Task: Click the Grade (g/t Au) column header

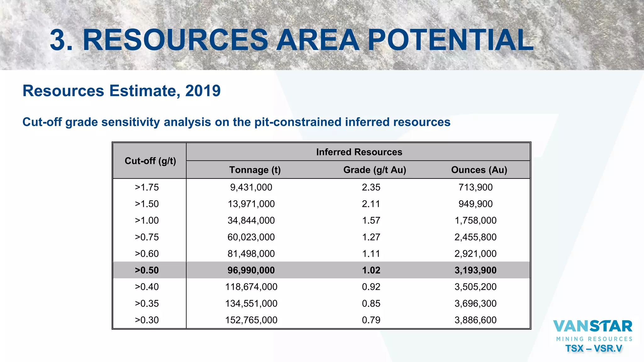Action: [375, 170]
